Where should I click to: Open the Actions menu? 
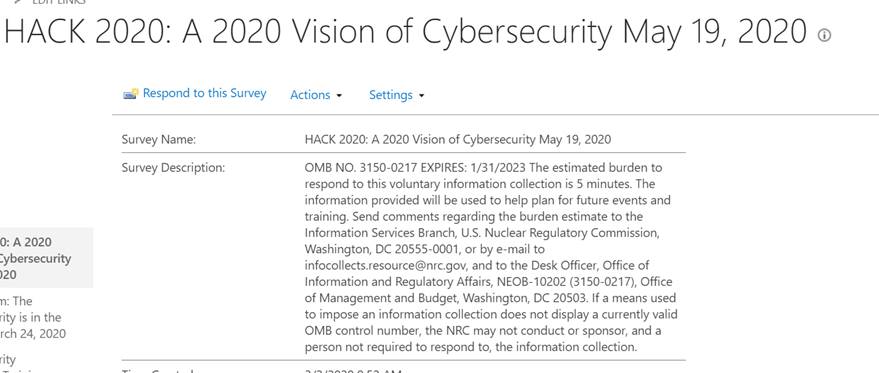310,95
